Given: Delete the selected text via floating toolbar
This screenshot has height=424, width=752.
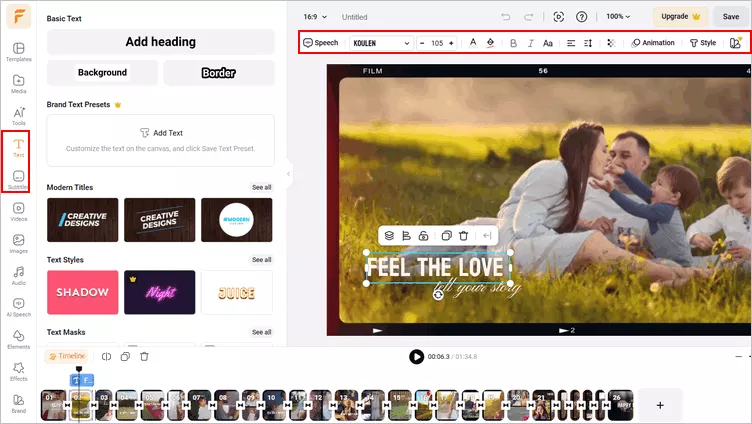Looking at the screenshot, I should click(x=463, y=236).
